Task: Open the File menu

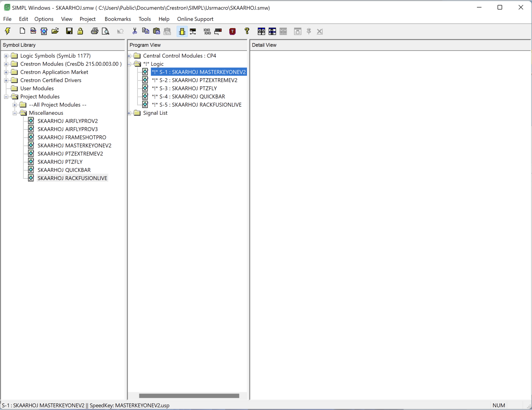Action: (x=7, y=19)
